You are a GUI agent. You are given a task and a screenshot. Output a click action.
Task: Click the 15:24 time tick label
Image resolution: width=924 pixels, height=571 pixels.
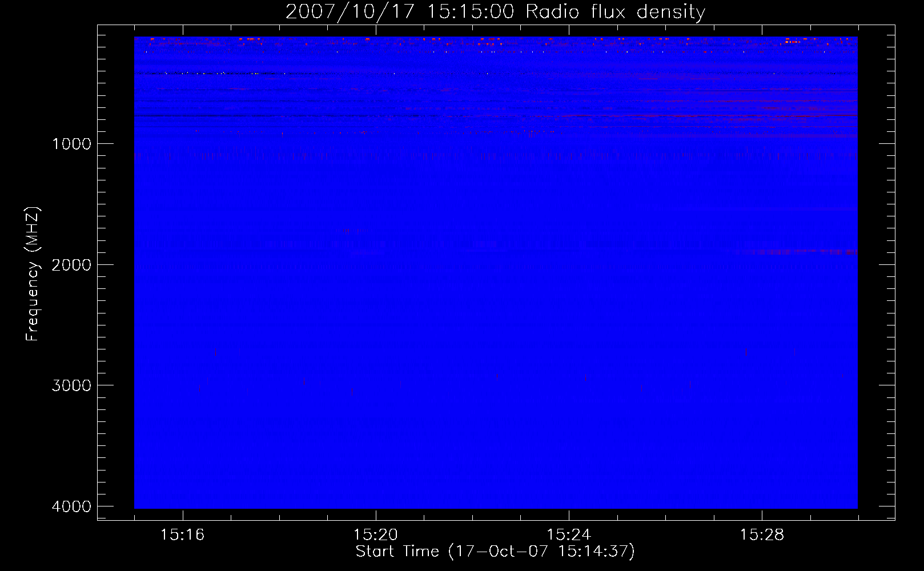[x=569, y=534]
